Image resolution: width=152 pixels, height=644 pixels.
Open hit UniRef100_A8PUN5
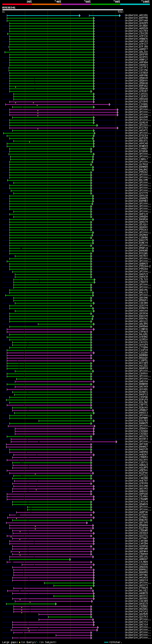click(136, 549)
